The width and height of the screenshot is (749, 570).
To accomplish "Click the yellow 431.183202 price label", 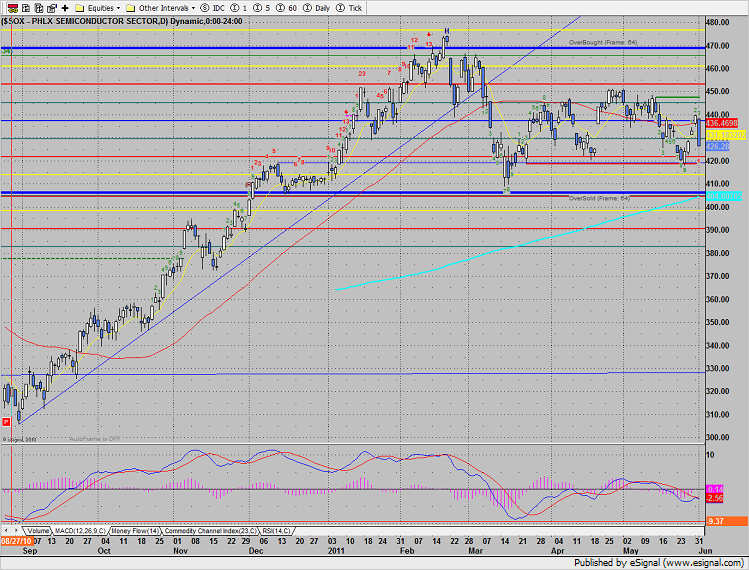I will pos(725,135).
